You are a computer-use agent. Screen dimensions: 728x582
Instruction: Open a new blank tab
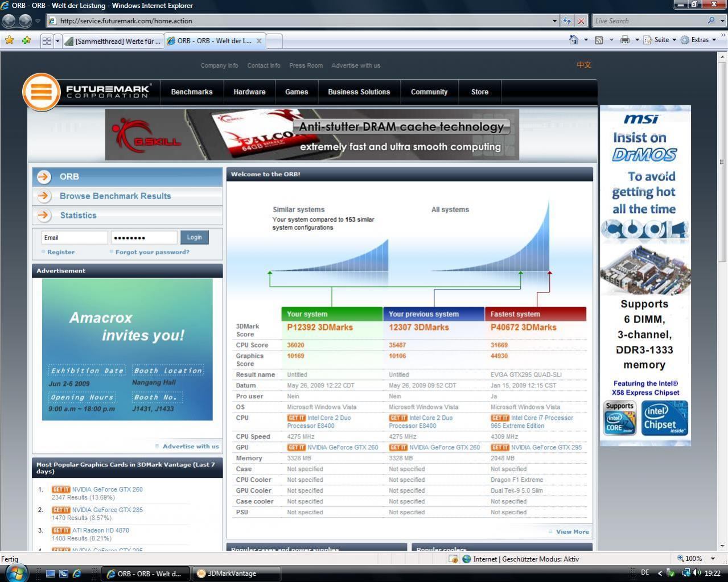(x=274, y=41)
